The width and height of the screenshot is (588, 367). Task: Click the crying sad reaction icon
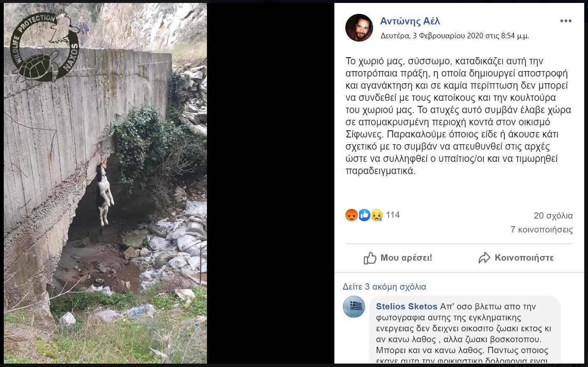(376, 215)
